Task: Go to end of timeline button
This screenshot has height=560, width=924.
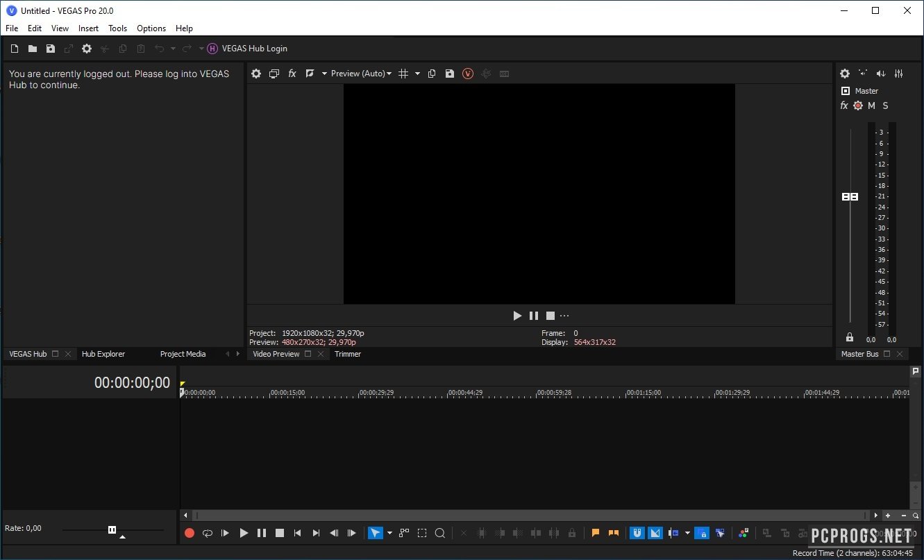Action: (316, 533)
